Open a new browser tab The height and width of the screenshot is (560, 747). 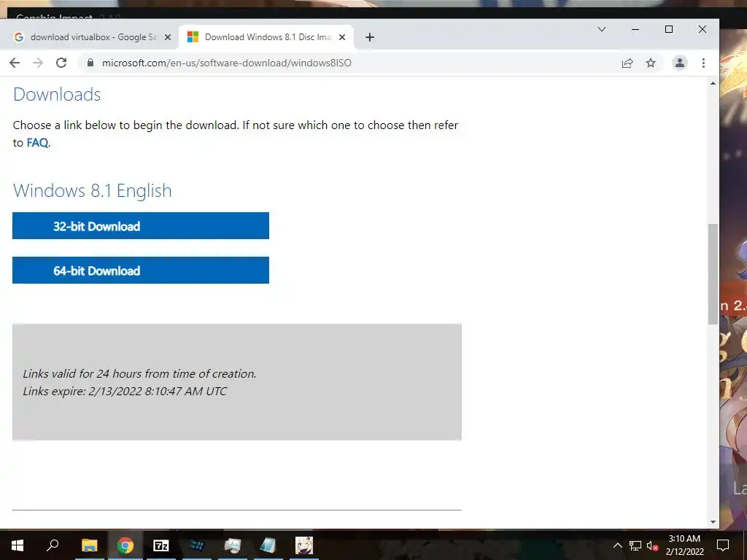370,37
